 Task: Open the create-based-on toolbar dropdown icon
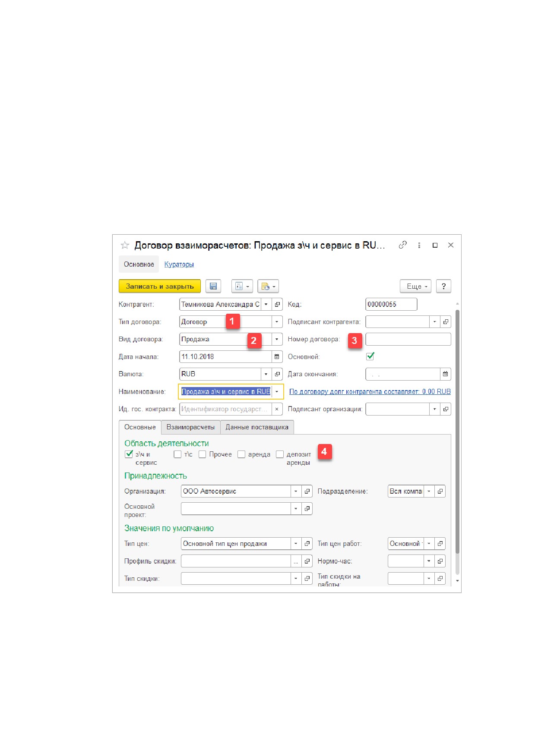tap(242, 286)
